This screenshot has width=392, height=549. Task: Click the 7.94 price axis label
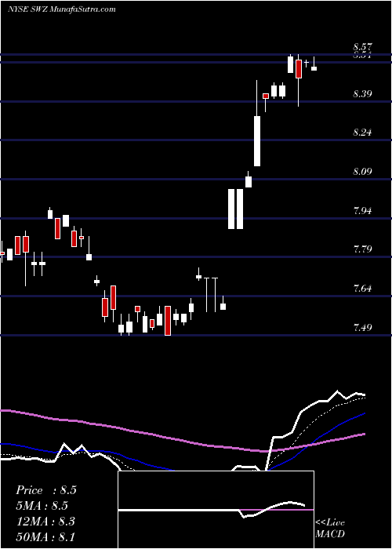[x=362, y=210]
